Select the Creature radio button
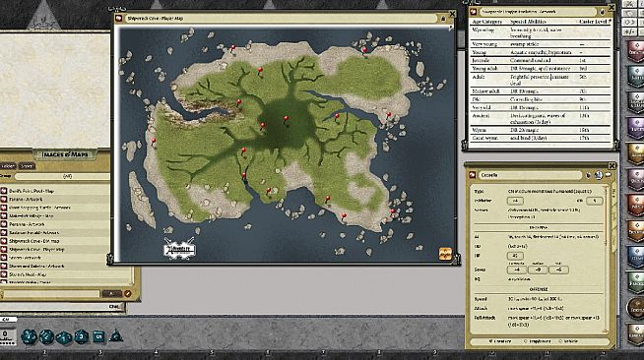Screen dimensions: 644x360 pyautogui.click(x=490, y=341)
